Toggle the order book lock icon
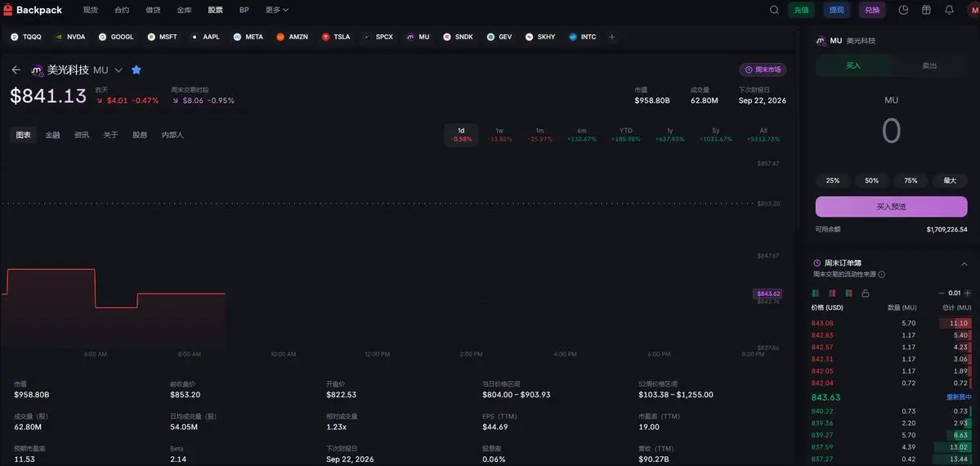This screenshot has width=980, height=466. 865,293
